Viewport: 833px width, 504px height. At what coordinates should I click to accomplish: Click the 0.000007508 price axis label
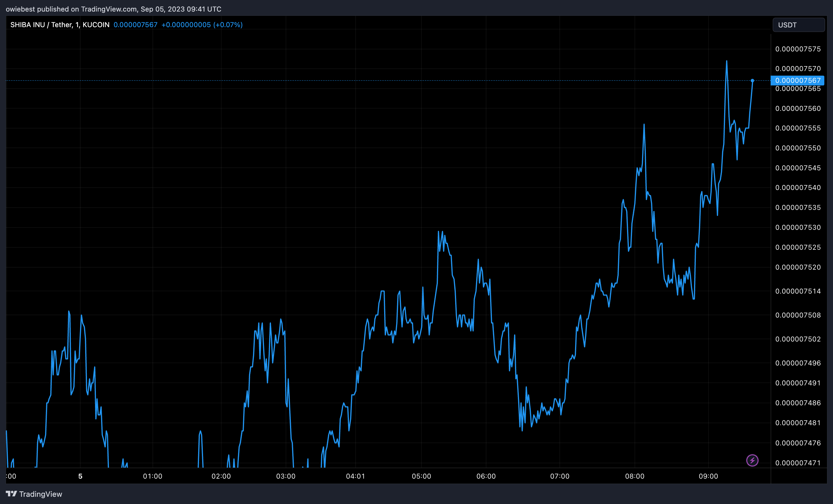click(798, 315)
